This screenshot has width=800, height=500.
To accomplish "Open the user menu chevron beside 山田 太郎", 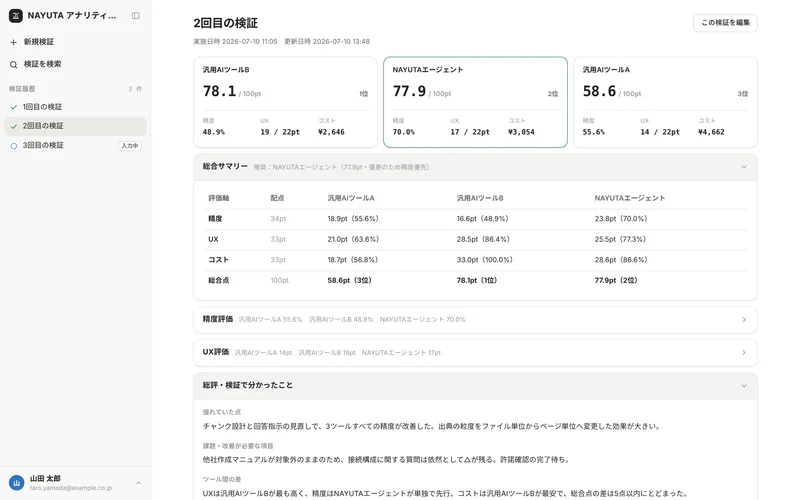I will pyautogui.click(x=138, y=483).
